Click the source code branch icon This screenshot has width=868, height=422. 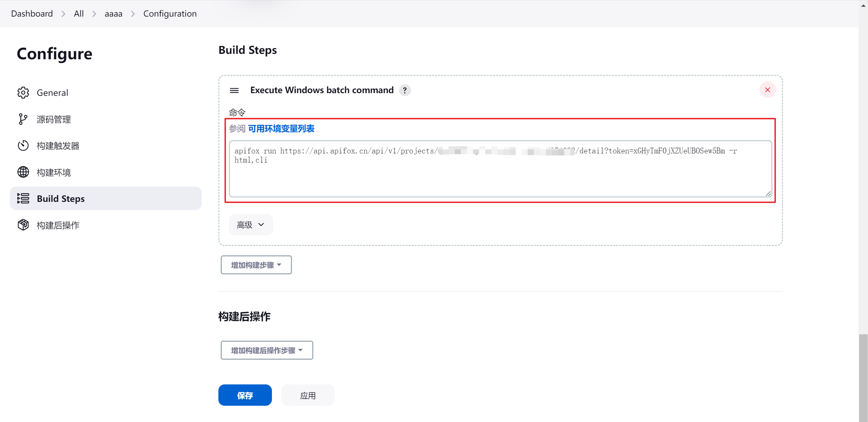(23, 119)
